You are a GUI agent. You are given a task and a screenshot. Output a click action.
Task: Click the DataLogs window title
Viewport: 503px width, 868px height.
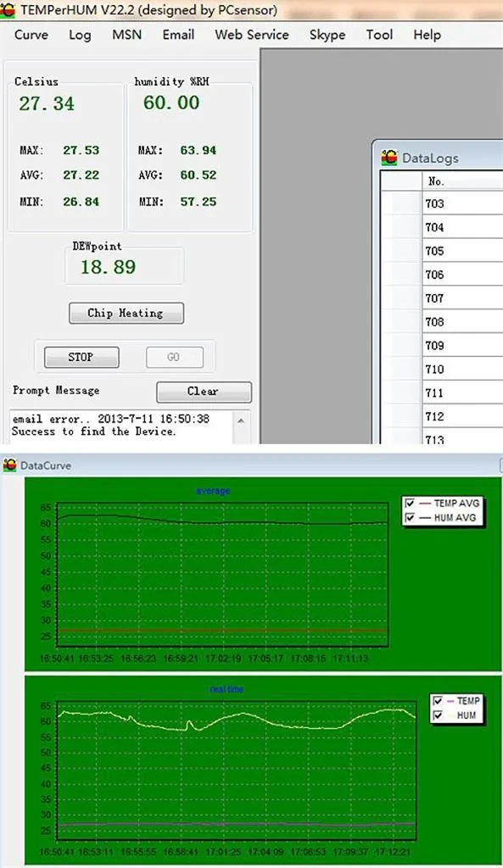[430, 159]
